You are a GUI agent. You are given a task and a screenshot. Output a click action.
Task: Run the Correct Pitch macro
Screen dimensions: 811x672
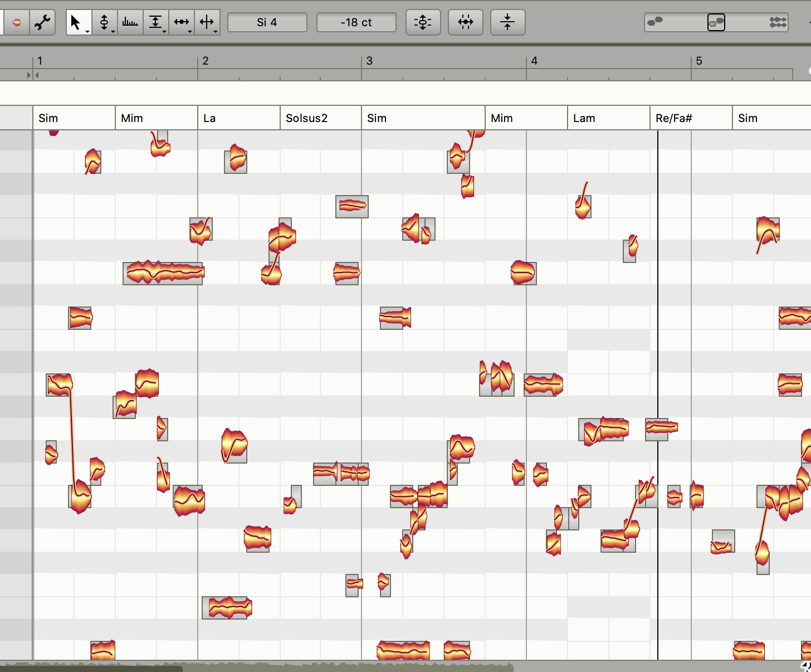[423, 22]
